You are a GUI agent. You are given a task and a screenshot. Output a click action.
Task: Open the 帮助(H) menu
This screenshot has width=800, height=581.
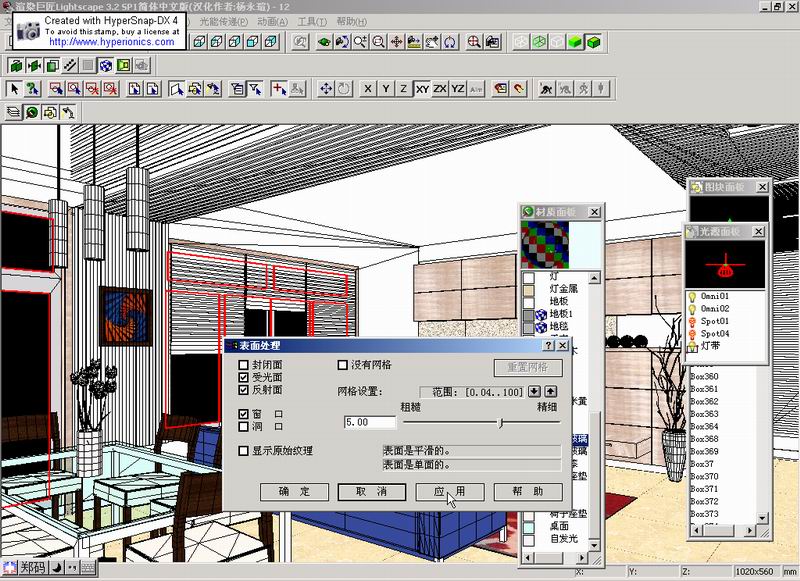(x=352, y=21)
